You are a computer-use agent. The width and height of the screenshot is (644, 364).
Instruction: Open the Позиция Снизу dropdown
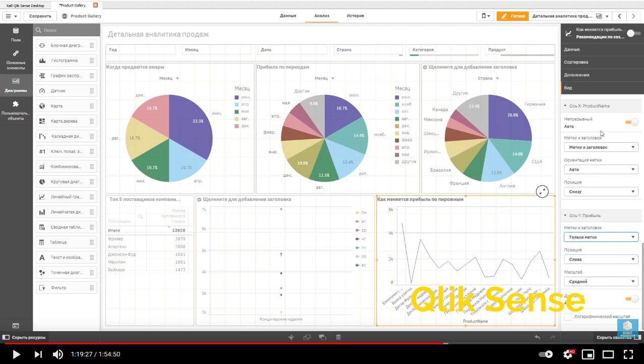[x=601, y=192]
